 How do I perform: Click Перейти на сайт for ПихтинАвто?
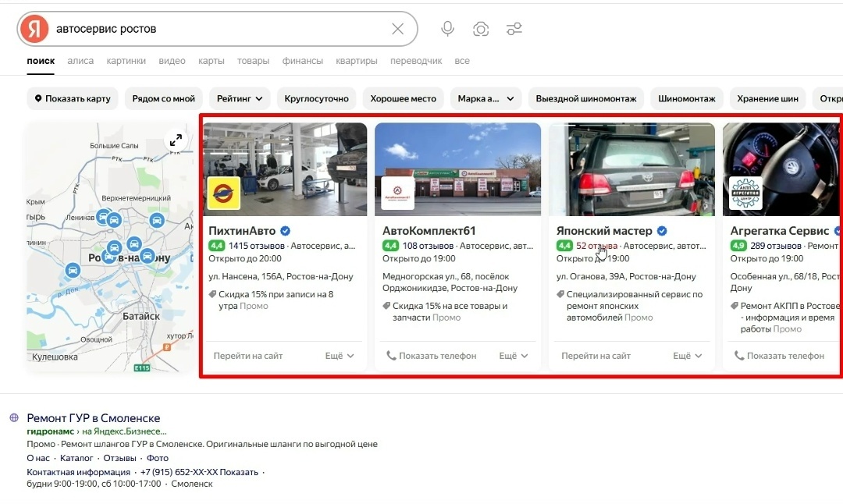248,356
